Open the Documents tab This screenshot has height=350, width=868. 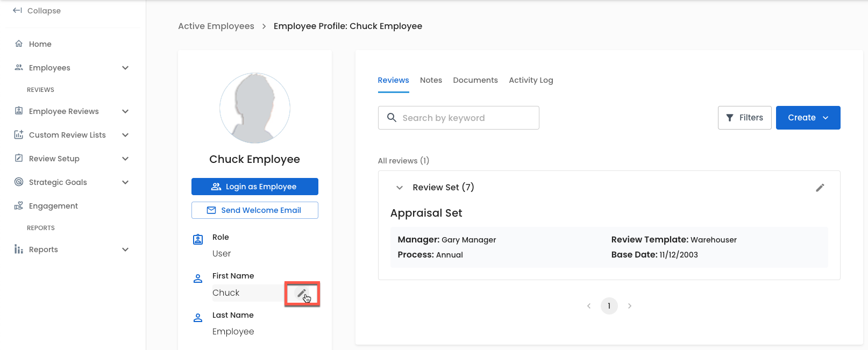[475, 80]
